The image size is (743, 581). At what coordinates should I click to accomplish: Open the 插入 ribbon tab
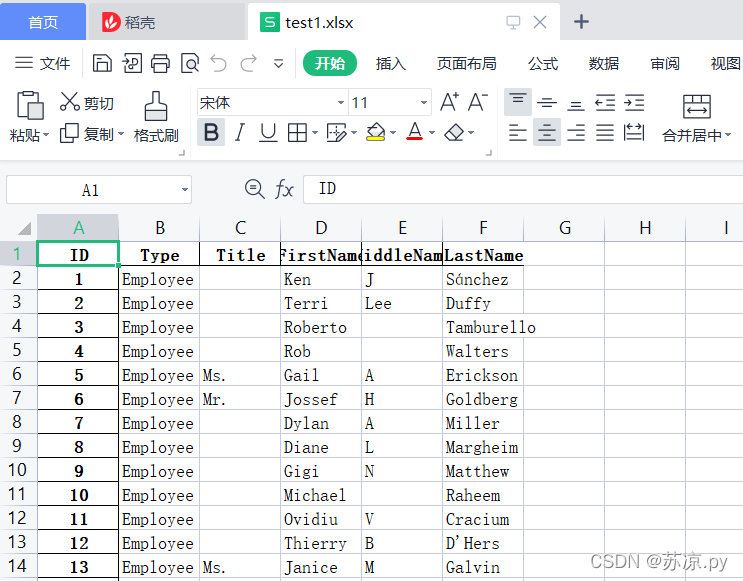(391, 63)
